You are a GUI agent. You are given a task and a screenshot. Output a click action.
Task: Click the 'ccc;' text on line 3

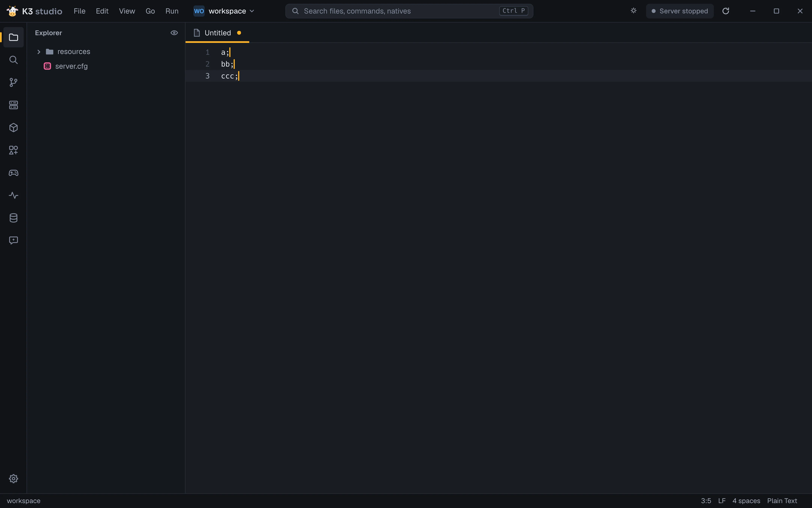pyautogui.click(x=230, y=76)
